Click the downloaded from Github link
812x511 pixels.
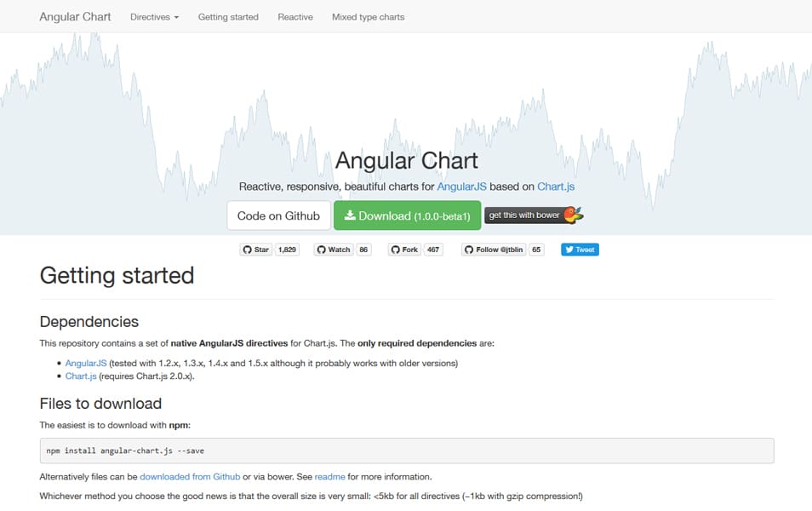tap(189, 476)
